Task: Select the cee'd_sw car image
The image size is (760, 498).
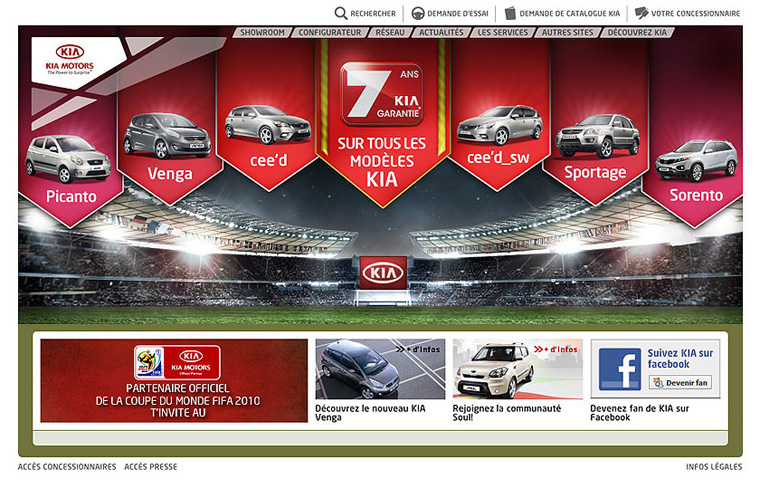Action: click(x=500, y=125)
